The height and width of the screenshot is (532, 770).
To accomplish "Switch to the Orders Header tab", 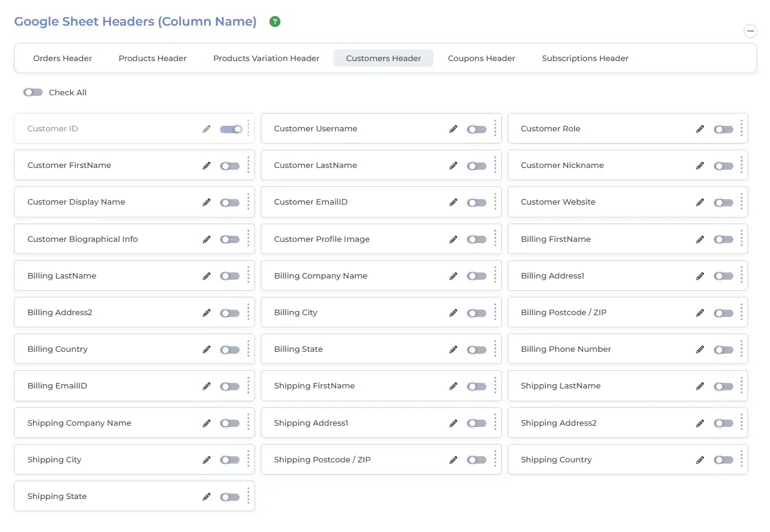I will click(62, 59).
